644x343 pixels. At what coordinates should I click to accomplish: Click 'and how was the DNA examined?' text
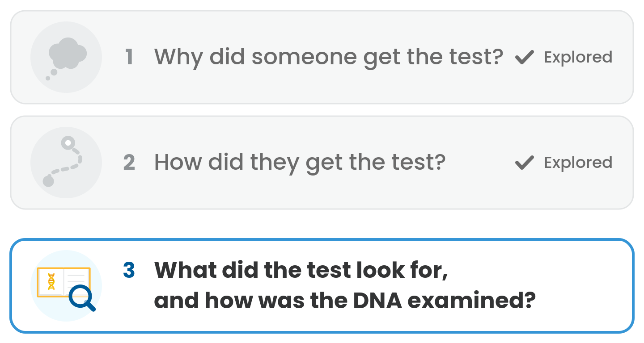tap(345, 301)
